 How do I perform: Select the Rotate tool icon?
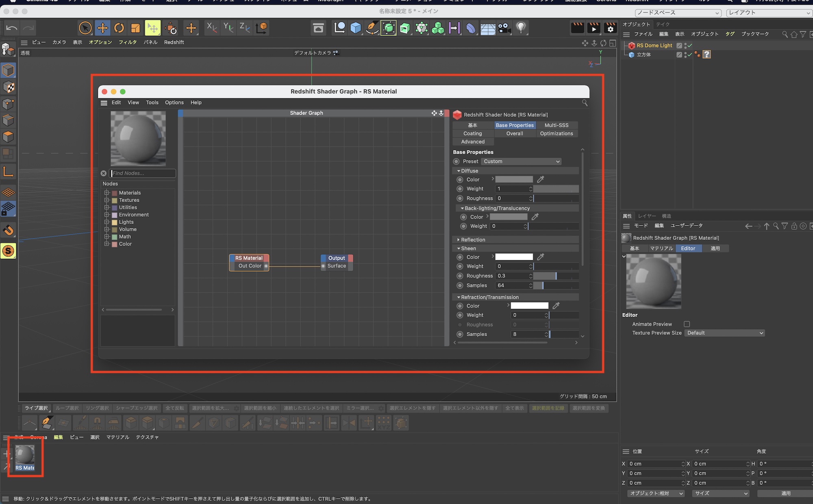(119, 28)
